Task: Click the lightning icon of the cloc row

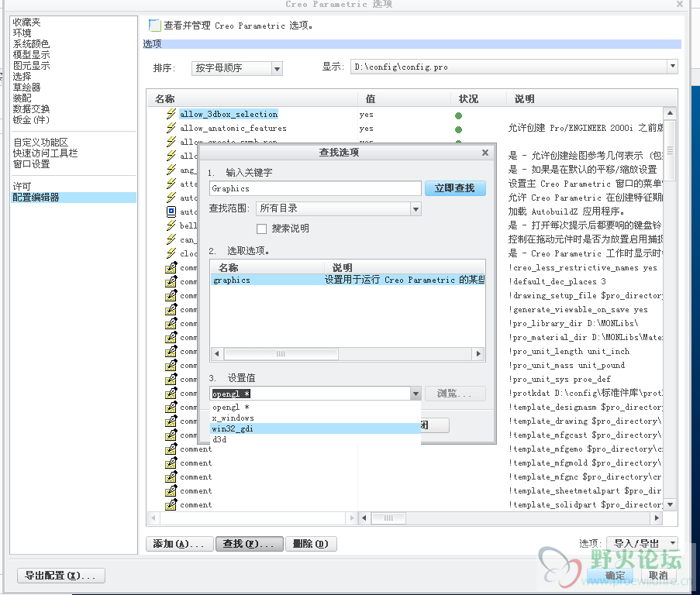Action: 171,253
